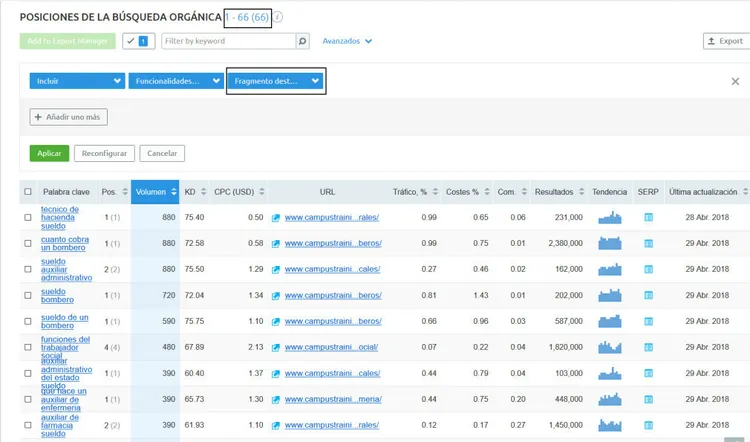The image size is (750, 442).
Task: Open external link icon for 'funciones del trabajador social'
Action: point(276,347)
